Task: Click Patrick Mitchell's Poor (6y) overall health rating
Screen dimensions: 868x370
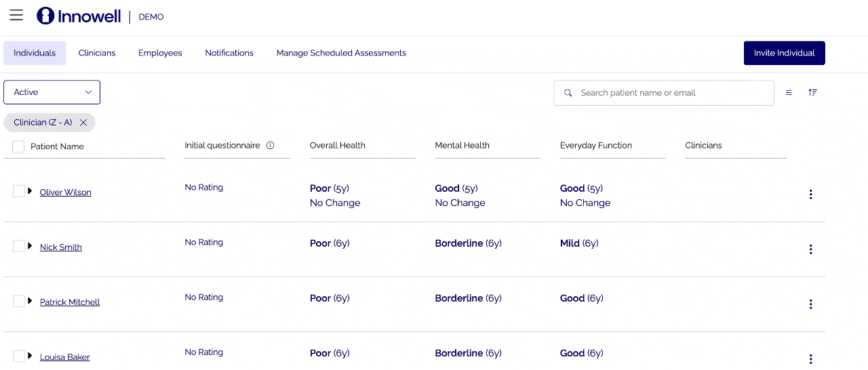Action: [330, 298]
